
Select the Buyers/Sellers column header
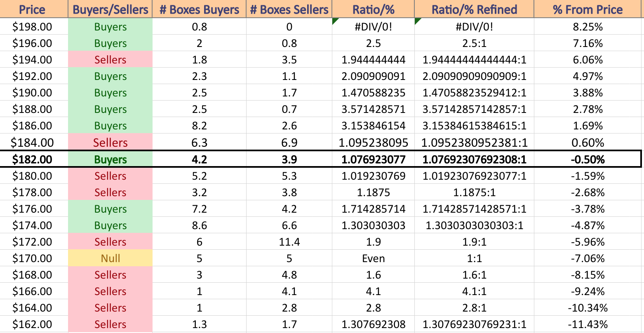(x=110, y=9)
